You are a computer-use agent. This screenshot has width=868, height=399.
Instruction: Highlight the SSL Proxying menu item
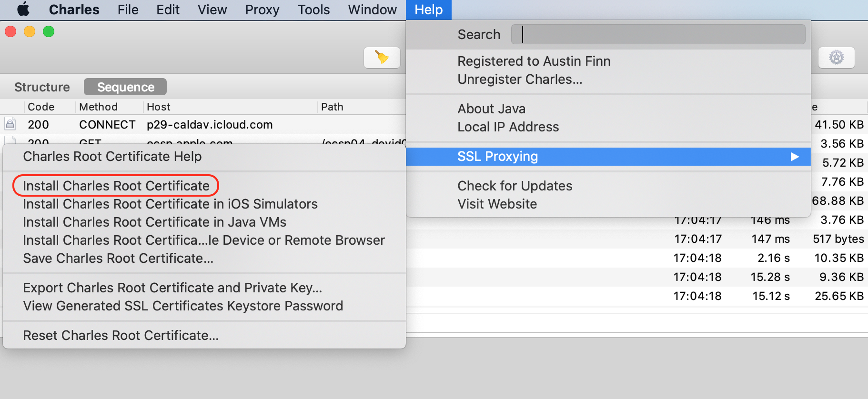(x=608, y=157)
